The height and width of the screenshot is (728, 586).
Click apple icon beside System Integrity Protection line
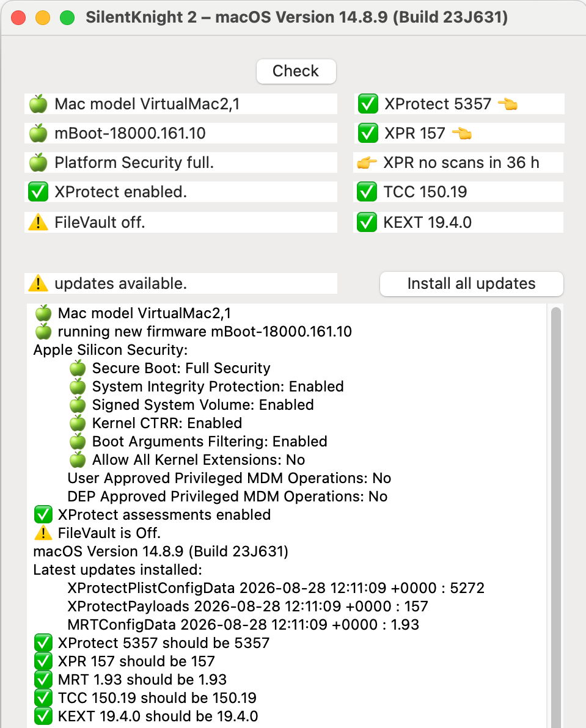coord(78,386)
